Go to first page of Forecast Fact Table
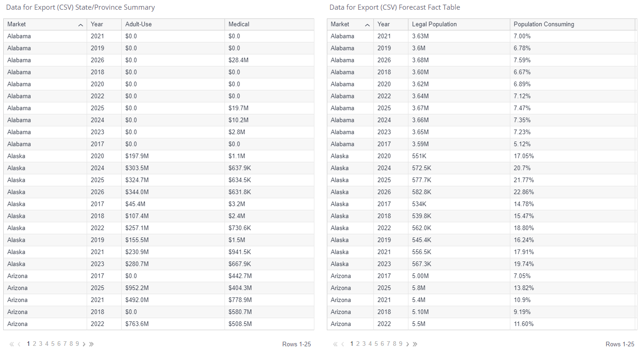This screenshot has width=644, height=350. [336, 344]
